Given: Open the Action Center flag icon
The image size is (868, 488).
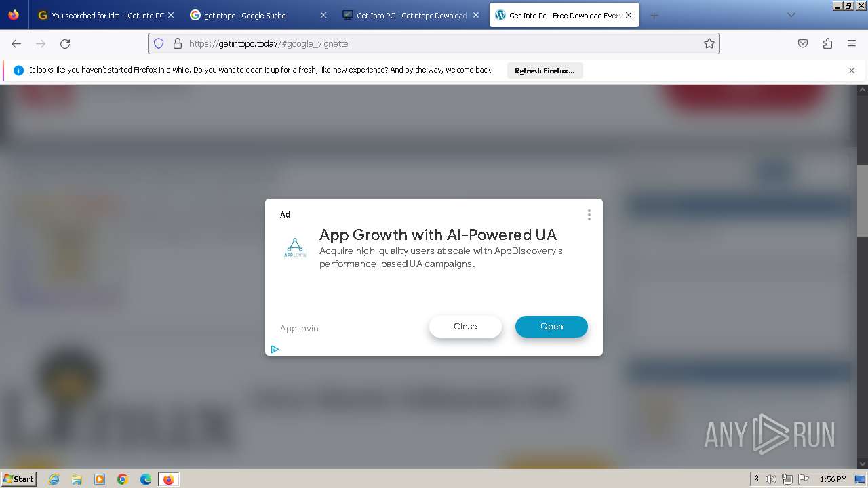Looking at the screenshot, I should [803, 479].
